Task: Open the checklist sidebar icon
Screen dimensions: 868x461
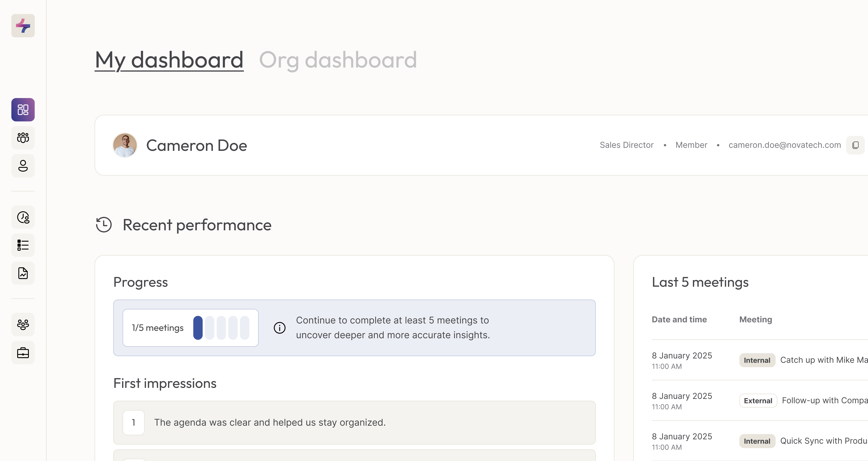Action: click(23, 245)
